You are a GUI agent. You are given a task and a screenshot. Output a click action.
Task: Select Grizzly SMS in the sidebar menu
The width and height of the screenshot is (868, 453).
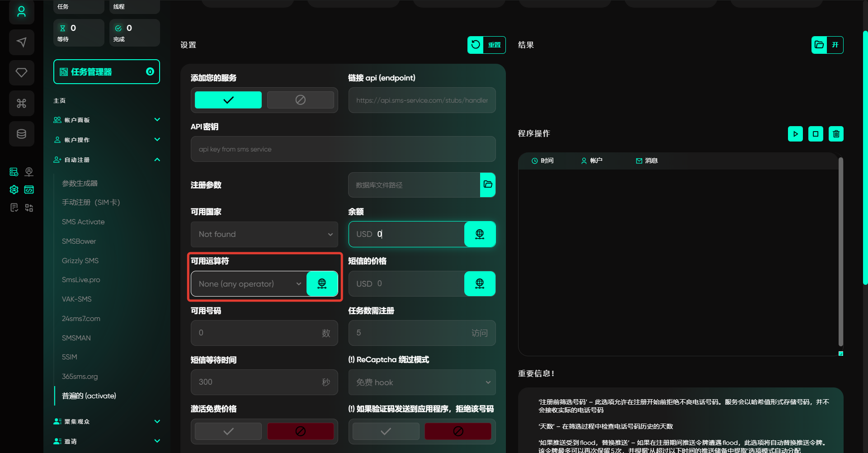tap(80, 261)
